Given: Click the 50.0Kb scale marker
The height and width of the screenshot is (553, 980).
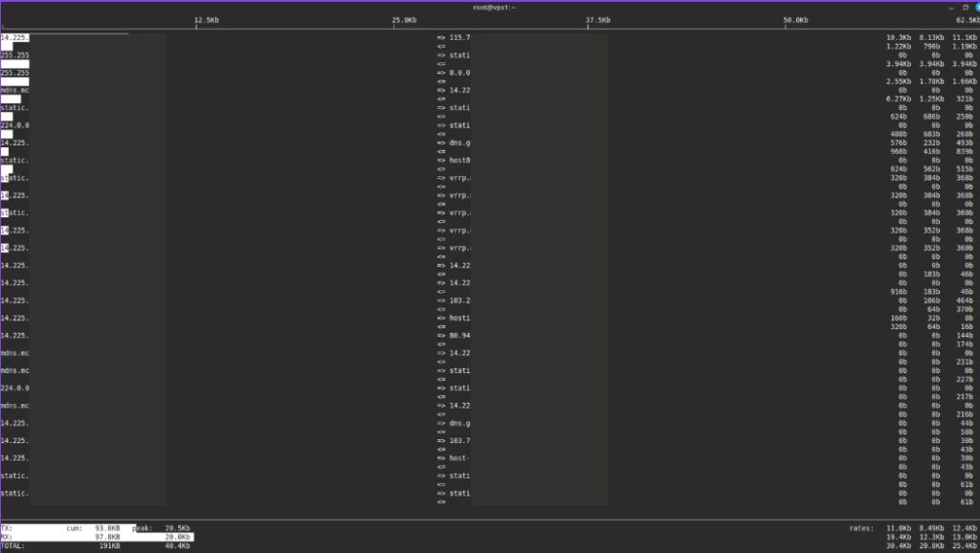Looking at the screenshot, I should click(x=795, y=19).
